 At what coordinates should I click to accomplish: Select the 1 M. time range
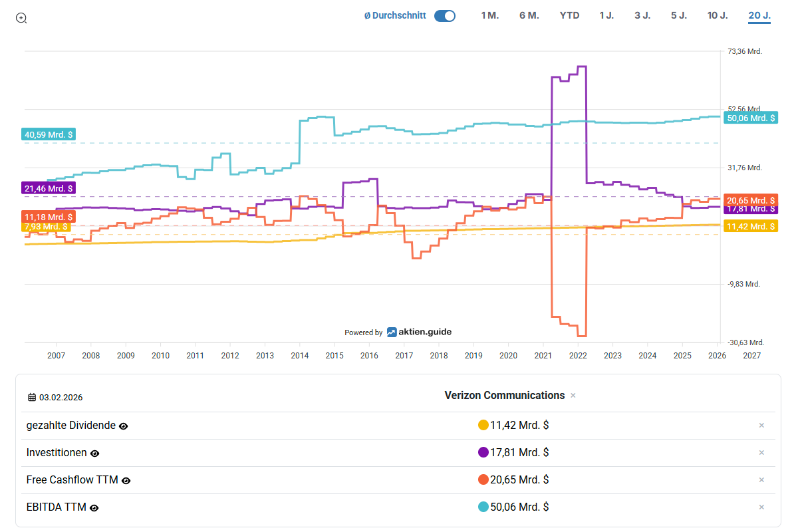click(489, 15)
